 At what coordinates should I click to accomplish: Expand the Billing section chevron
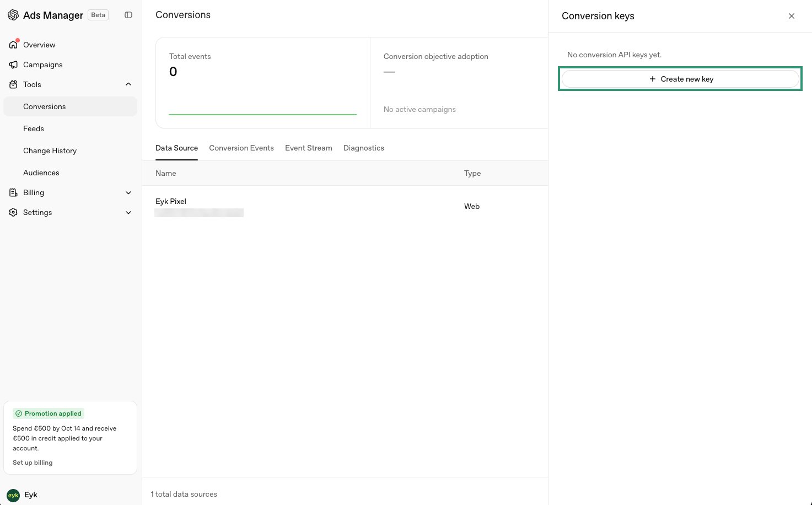[x=128, y=192]
